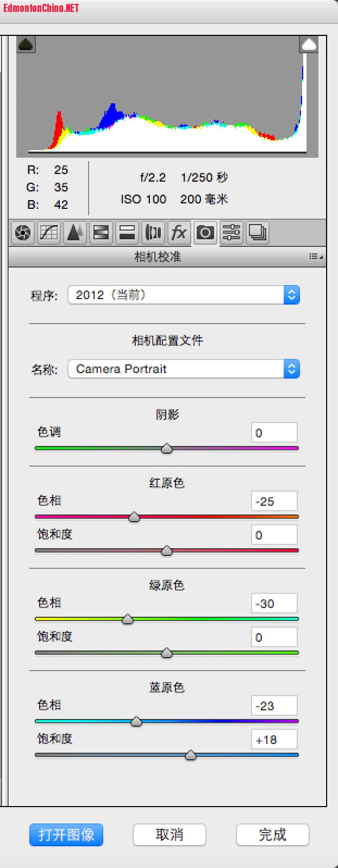The image size is (338, 868).
Task: Open the HSL / Grayscale panel
Action: pos(101,233)
